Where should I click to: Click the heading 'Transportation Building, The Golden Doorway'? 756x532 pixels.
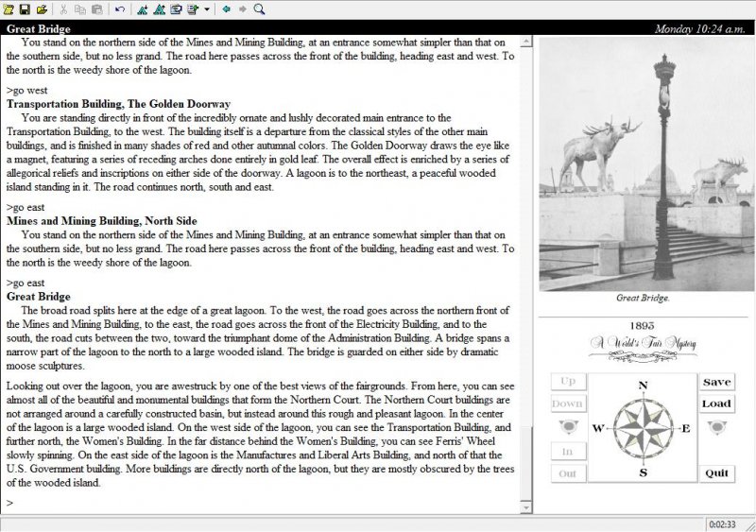119,104
